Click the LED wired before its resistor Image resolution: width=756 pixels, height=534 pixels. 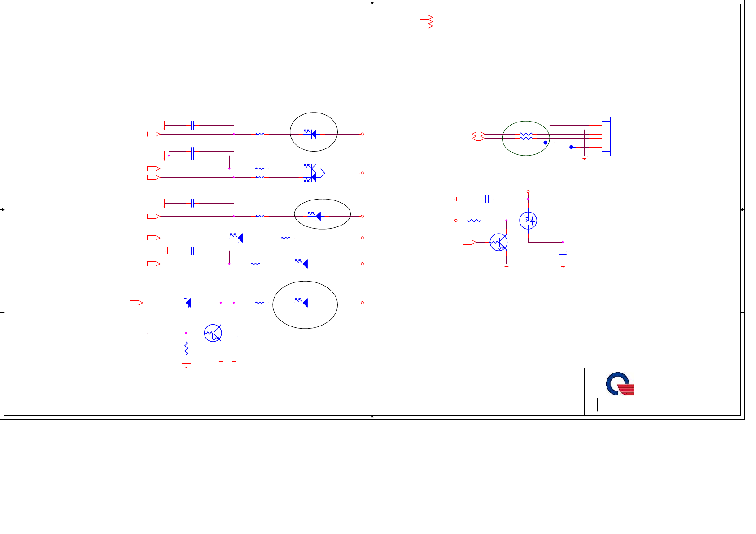237,238
